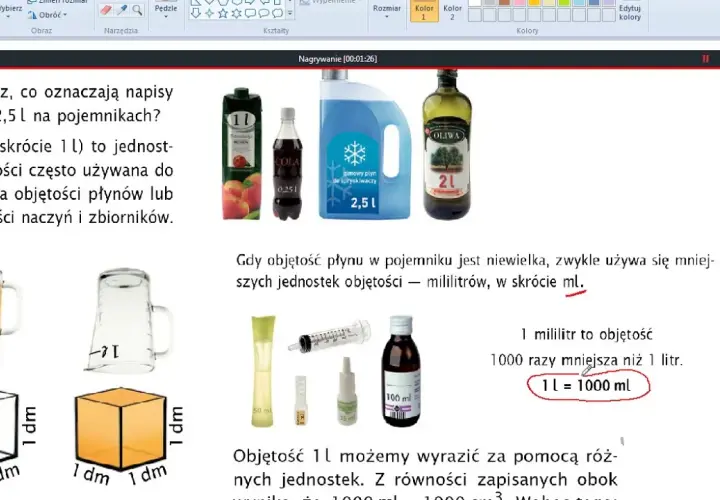Image resolution: width=720 pixels, height=500 pixels.
Task: Choose the six-point star shape
Action: [x=236, y=13]
